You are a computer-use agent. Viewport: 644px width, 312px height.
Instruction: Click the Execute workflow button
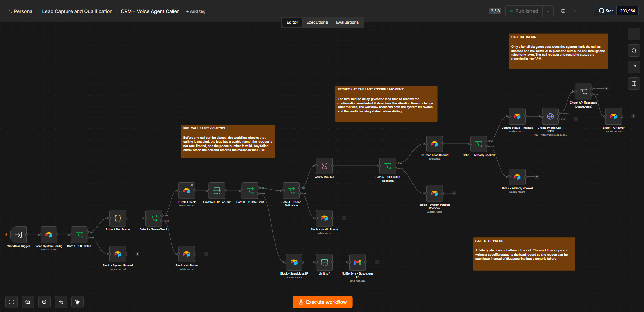coord(323,302)
